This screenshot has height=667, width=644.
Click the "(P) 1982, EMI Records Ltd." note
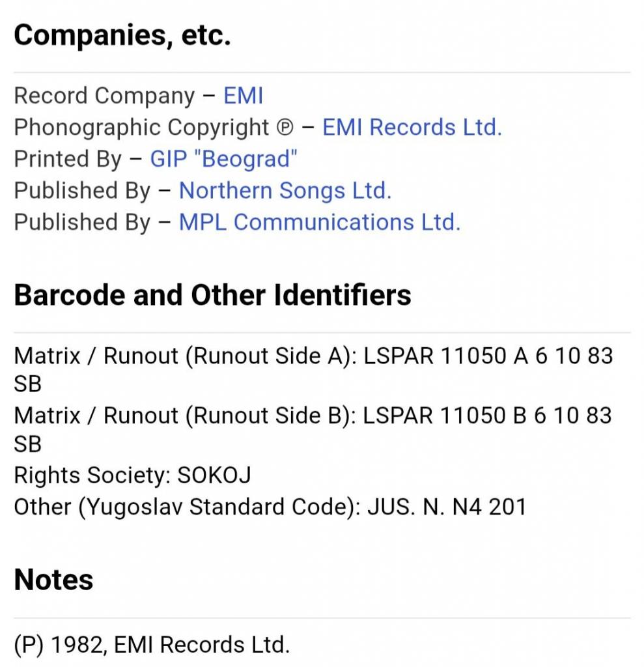[151, 645]
